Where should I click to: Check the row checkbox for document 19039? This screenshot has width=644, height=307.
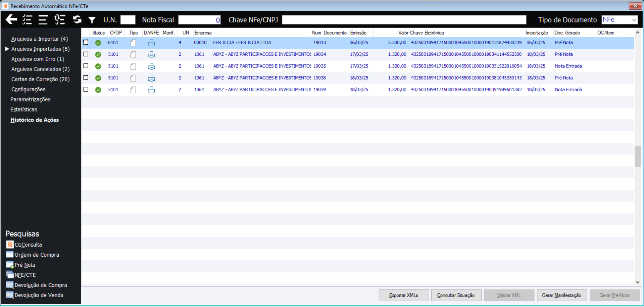[86, 89]
